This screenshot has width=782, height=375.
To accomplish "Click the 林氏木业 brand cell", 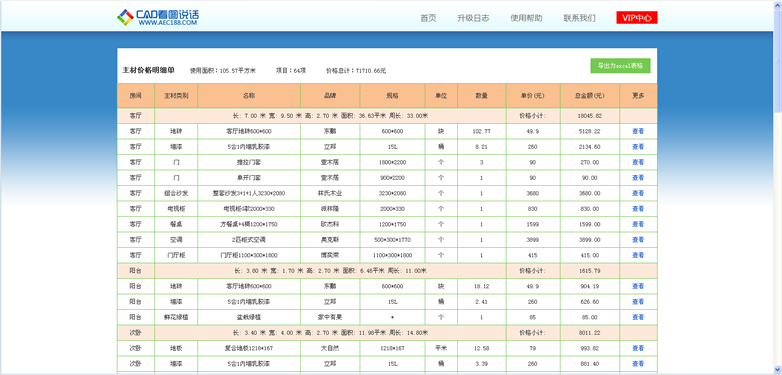I will coord(330,193).
